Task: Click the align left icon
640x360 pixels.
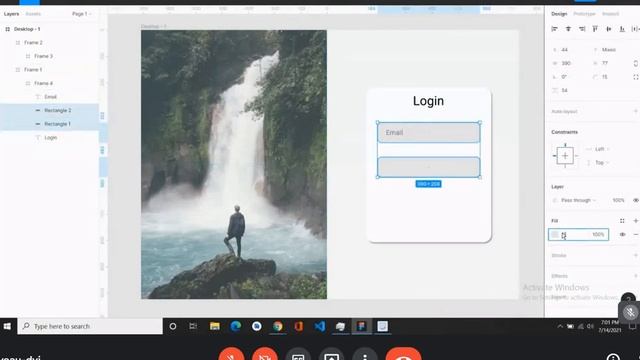Action: [x=554, y=29]
